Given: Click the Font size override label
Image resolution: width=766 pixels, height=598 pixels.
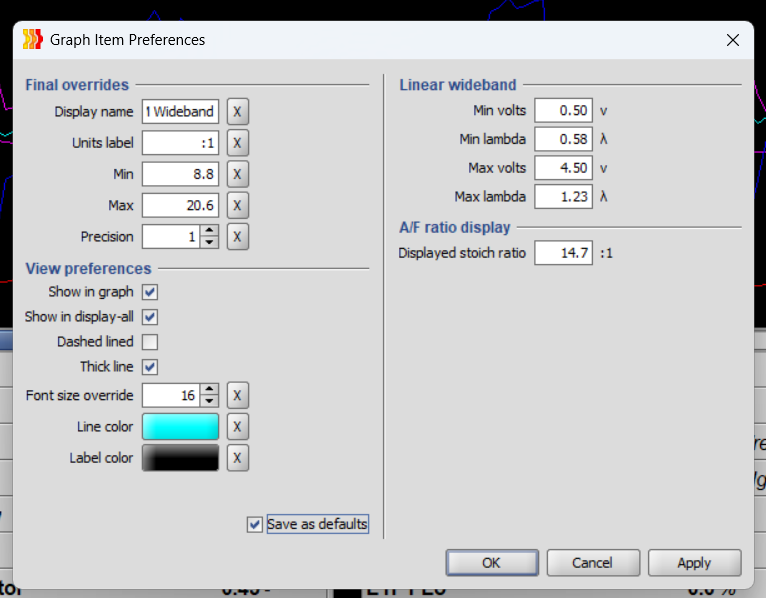Looking at the screenshot, I should pyautogui.click(x=79, y=395).
